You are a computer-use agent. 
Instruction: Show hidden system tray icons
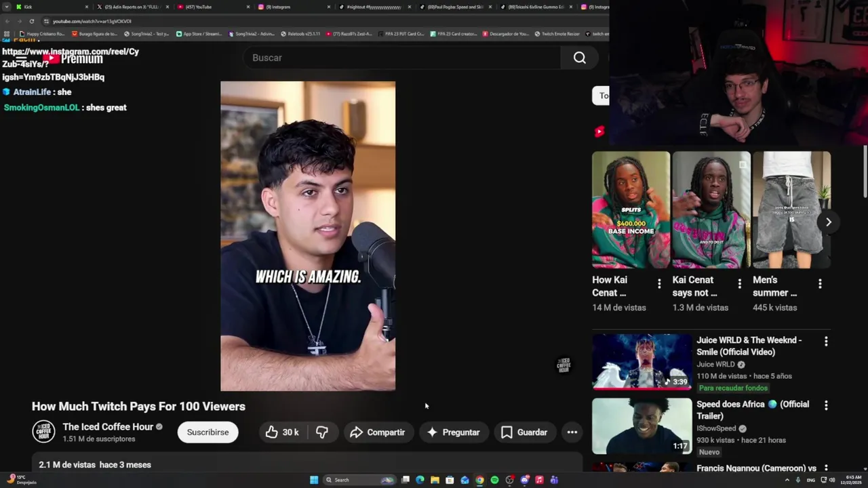tap(787, 480)
